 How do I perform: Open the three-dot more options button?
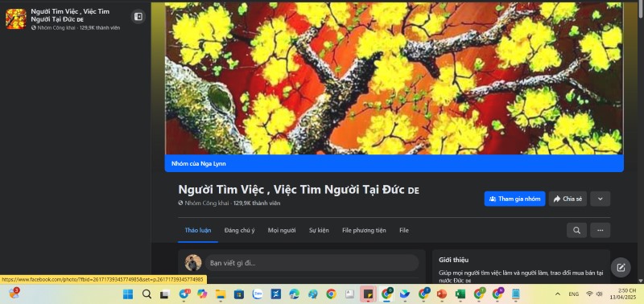[x=600, y=230]
